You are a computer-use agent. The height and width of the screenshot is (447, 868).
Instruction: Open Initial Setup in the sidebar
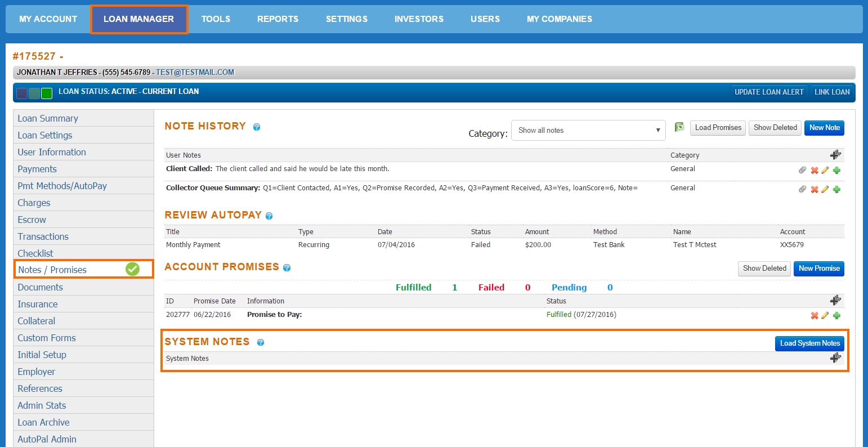tap(83, 355)
